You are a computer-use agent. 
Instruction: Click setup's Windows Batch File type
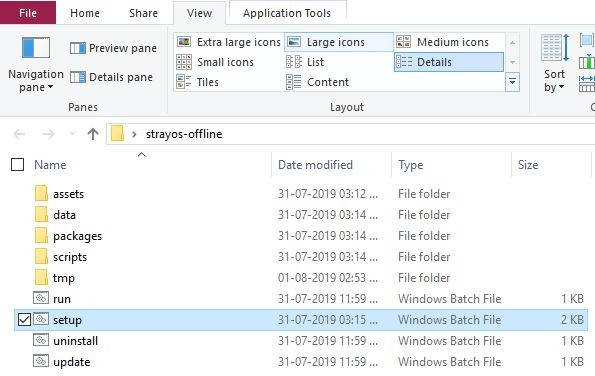[450, 320]
